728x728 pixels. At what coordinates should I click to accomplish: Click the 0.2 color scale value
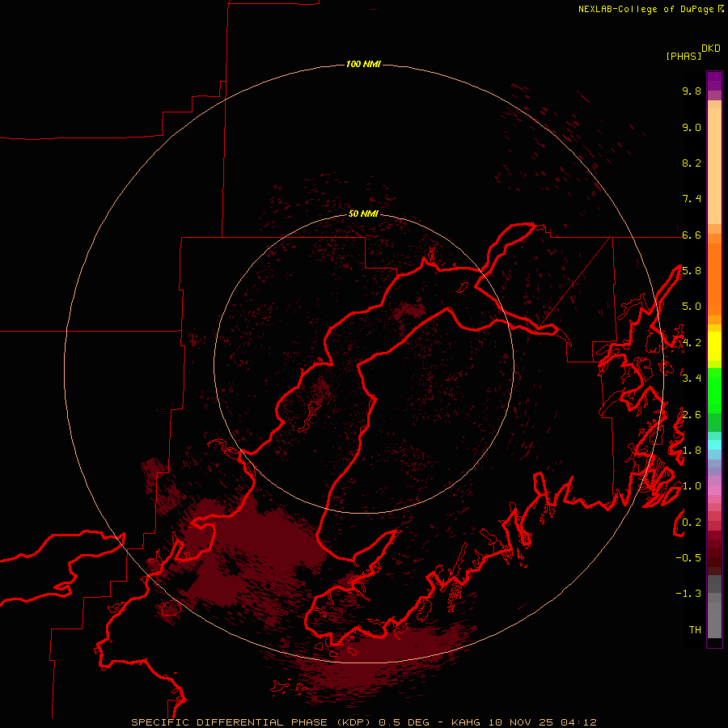(692, 523)
